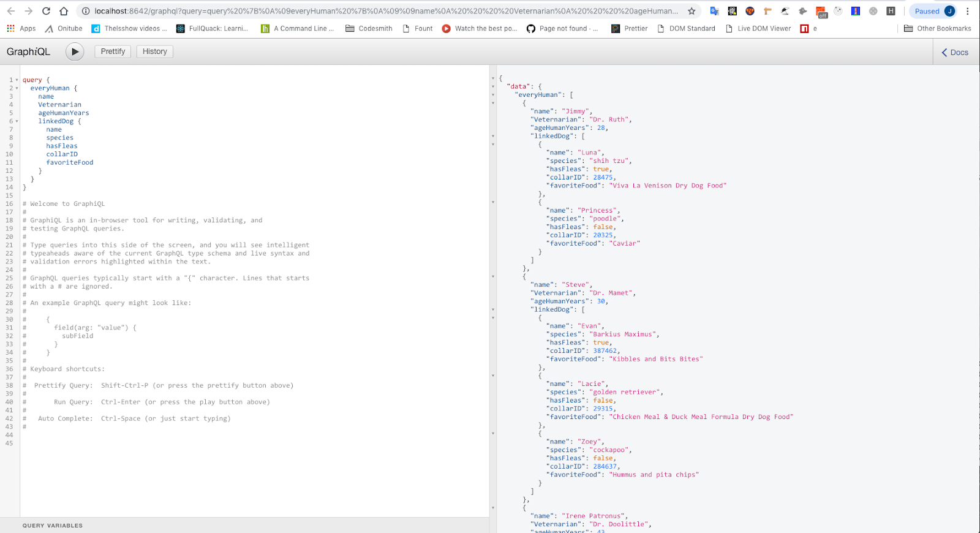
Task: Click the "shih tzu" species value
Action: (609, 161)
